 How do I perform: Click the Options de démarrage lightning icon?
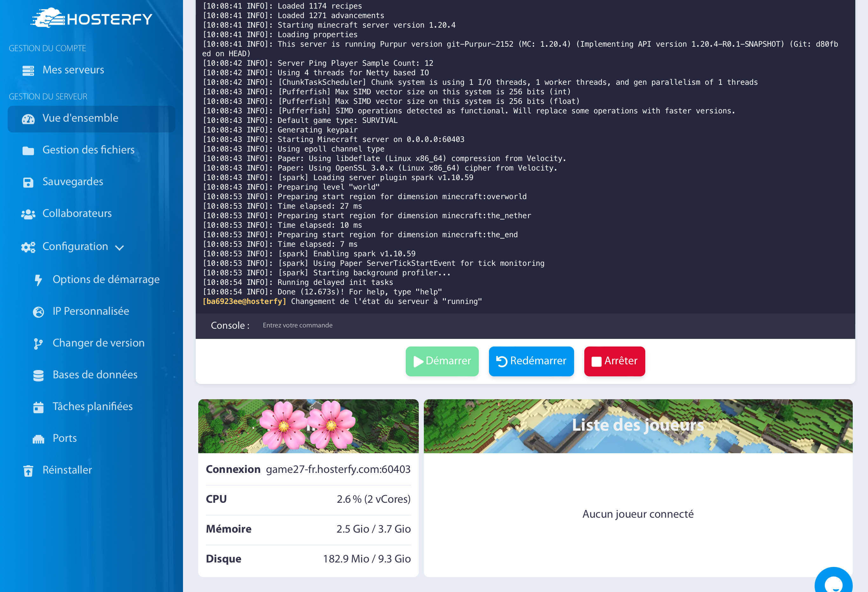coord(38,280)
